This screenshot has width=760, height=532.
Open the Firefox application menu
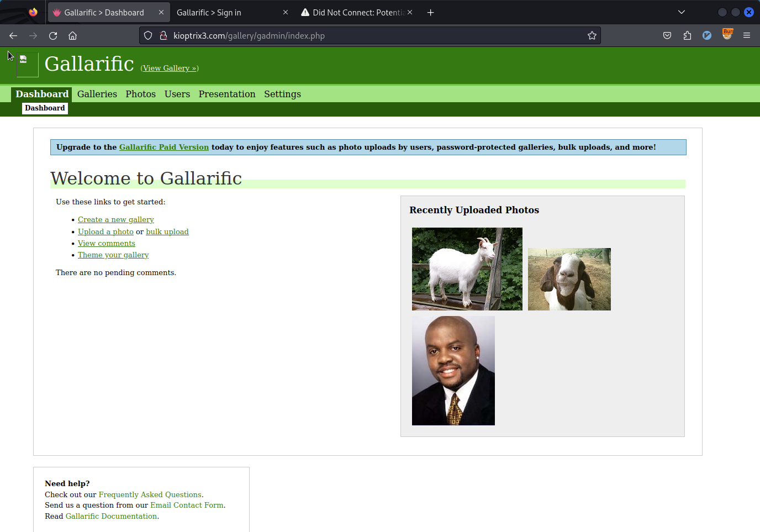(747, 35)
